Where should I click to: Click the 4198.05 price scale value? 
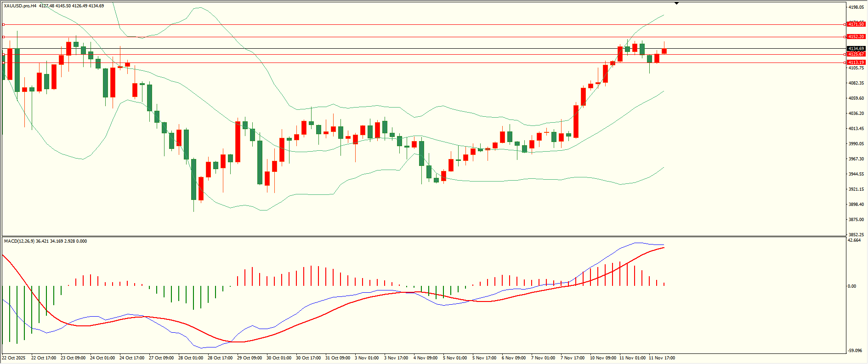(856, 7)
